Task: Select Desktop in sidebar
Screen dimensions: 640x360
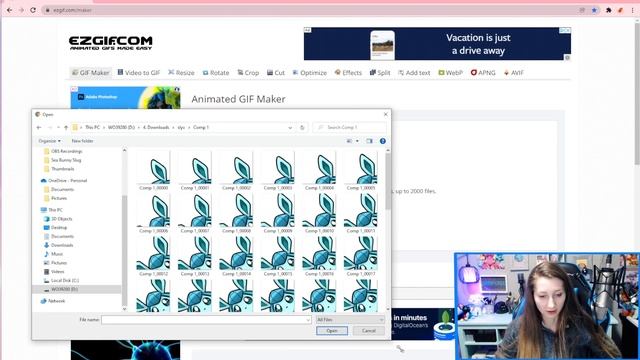Action: (x=59, y=227)
